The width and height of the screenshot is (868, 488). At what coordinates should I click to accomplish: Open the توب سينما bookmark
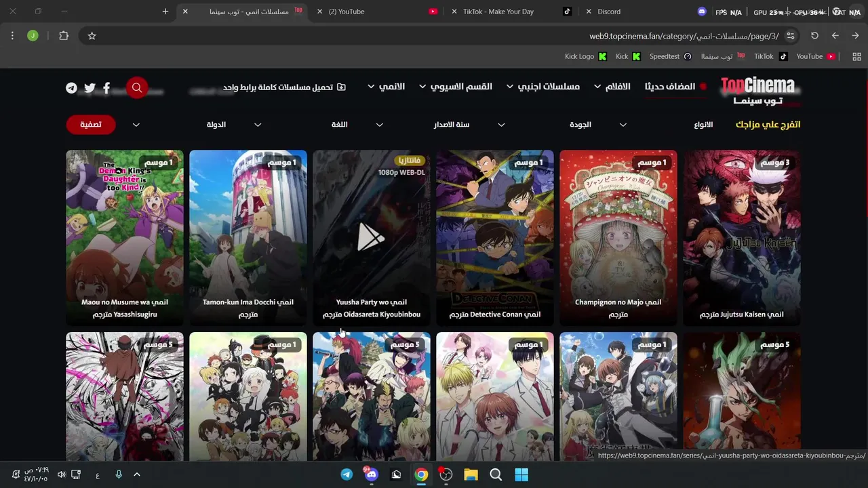pos(723,56)
